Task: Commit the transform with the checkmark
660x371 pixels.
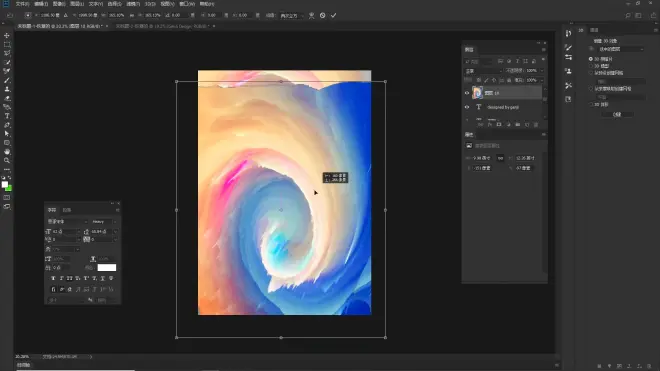Action: (x=333, y=15)
